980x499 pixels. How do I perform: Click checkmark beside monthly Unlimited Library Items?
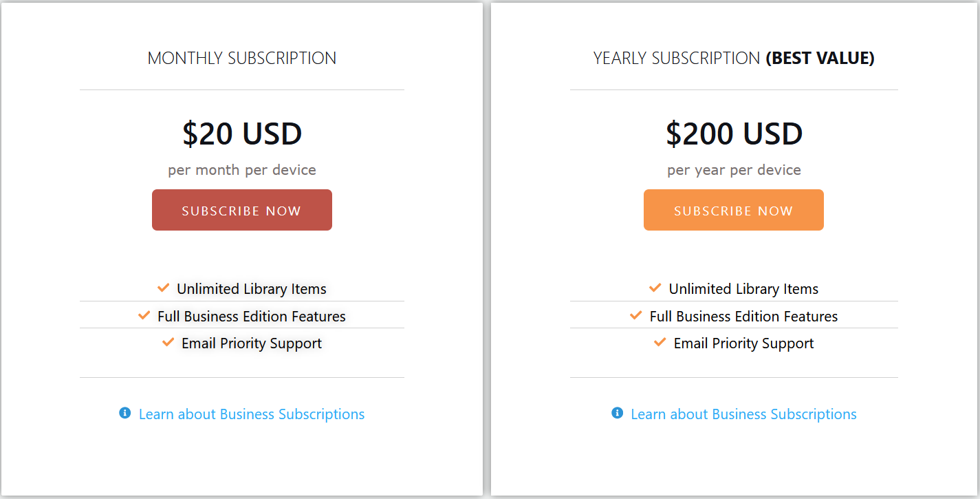(164, 288)
